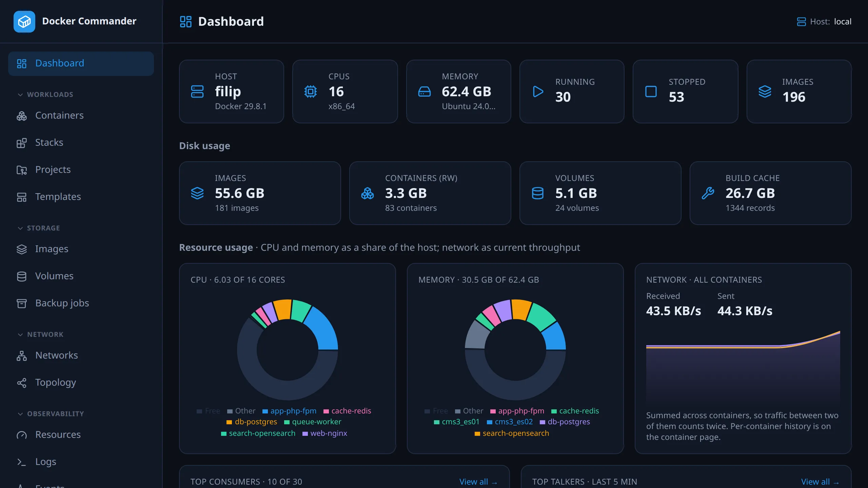The image size is (868, 488).
Task: Click the Networks sidebar icon
Action: (x=22, y=355)
